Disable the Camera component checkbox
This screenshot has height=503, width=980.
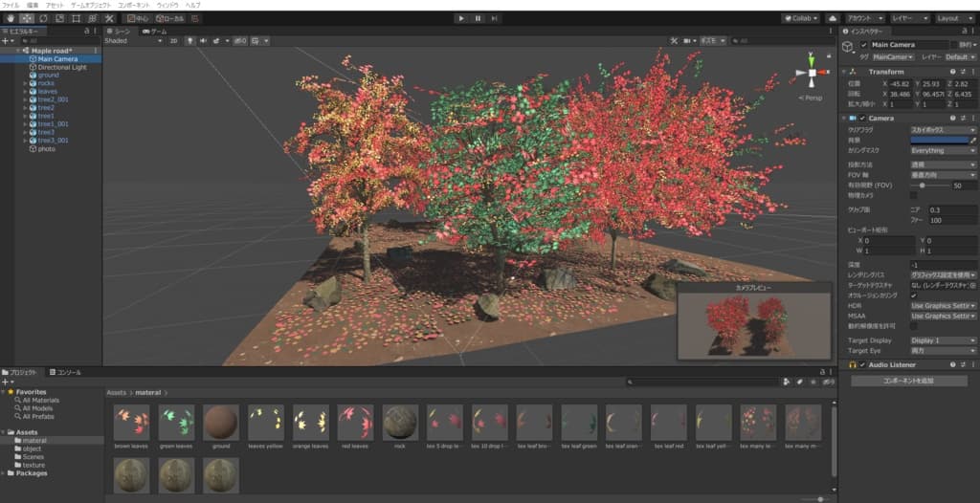(862, 118)
